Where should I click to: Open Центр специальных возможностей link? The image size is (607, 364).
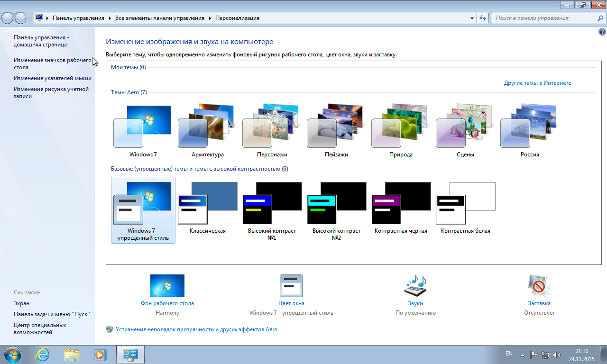40,328
